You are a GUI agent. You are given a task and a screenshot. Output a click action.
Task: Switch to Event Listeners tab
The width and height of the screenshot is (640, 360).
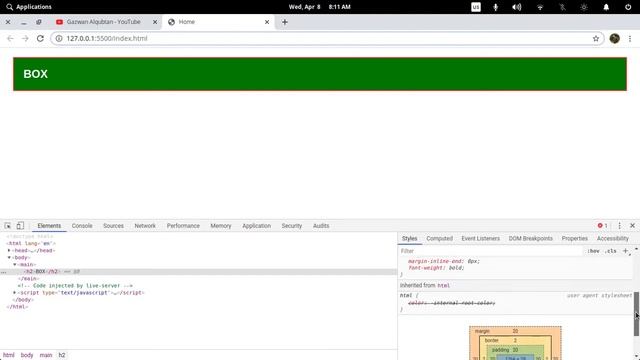click(x=480, y=238)
